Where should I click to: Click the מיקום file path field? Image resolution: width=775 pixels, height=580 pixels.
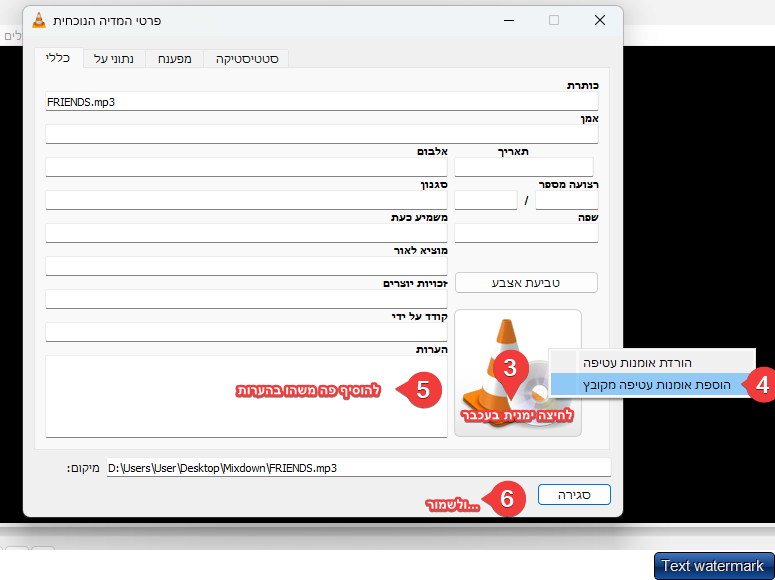[359, 468]
